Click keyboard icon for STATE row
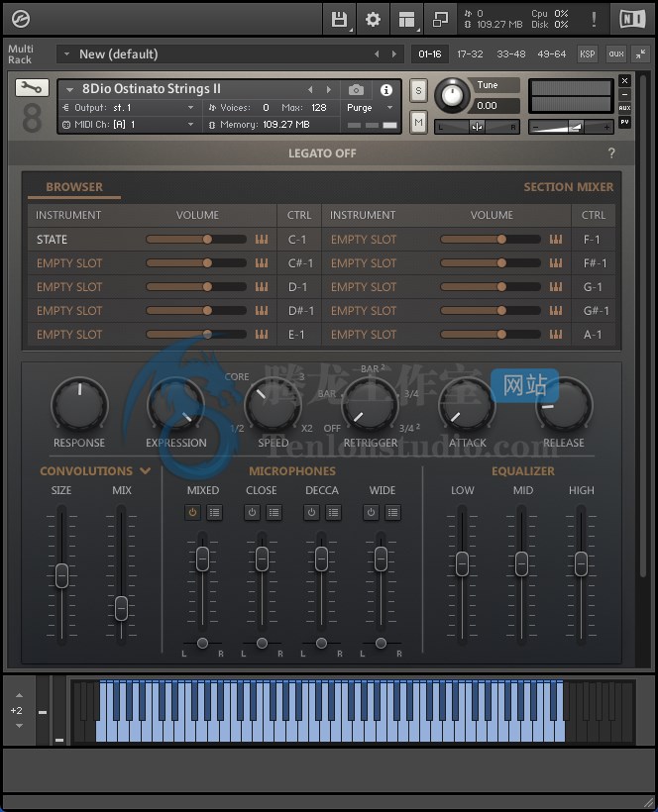 coord(262,240)
